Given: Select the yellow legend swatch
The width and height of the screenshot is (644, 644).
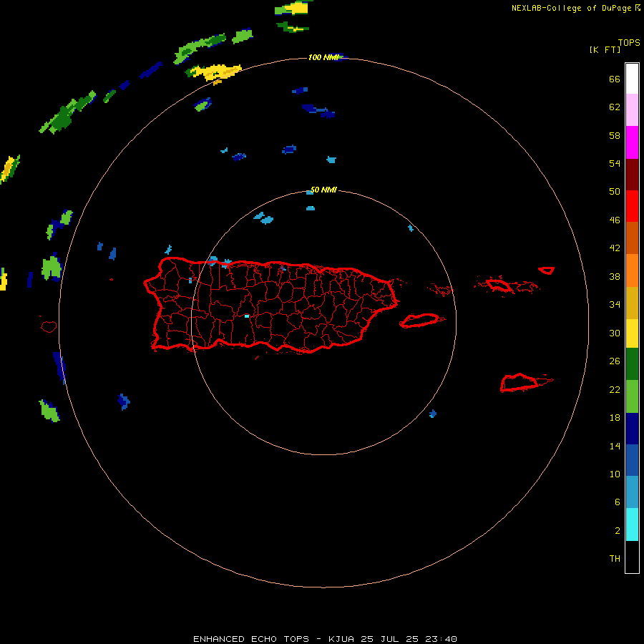Looking at the screenshot, I should click(x=632, y=333).
